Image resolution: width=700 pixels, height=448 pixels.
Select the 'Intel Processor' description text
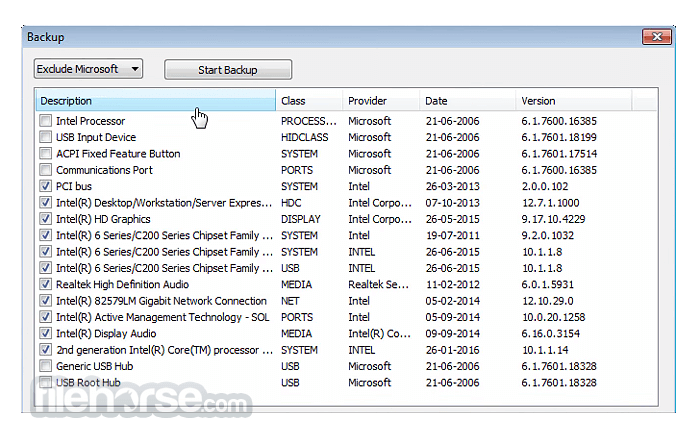coord(91,121)
